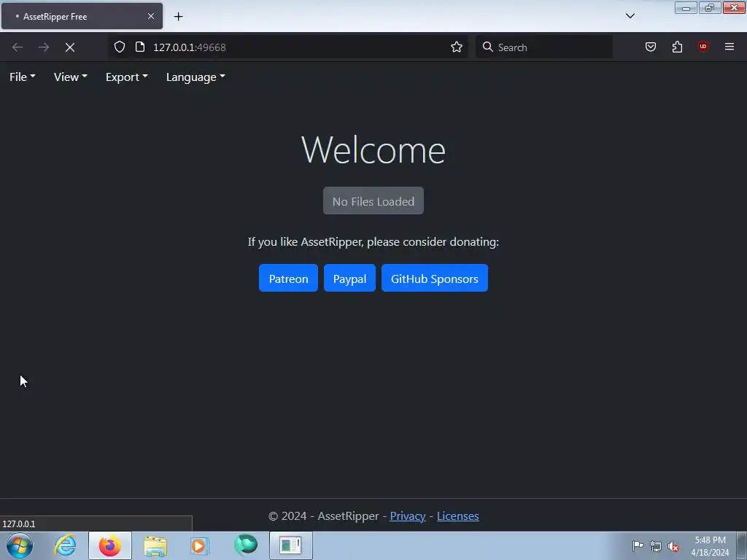Image resolution: width=747 pixels, height=560 pixels.
Task: Open tracking protection shield icon
Action: pos(120,47)
